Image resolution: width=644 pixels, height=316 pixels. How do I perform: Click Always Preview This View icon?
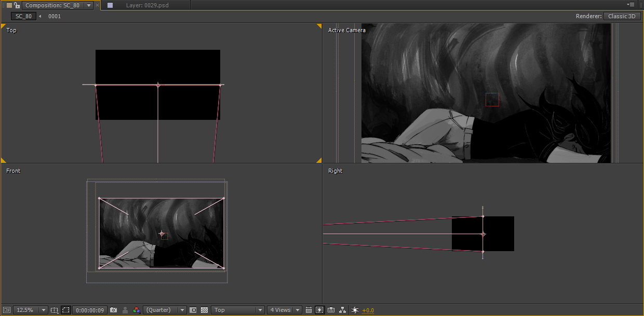pyautogui.click(x=7, y=310)
